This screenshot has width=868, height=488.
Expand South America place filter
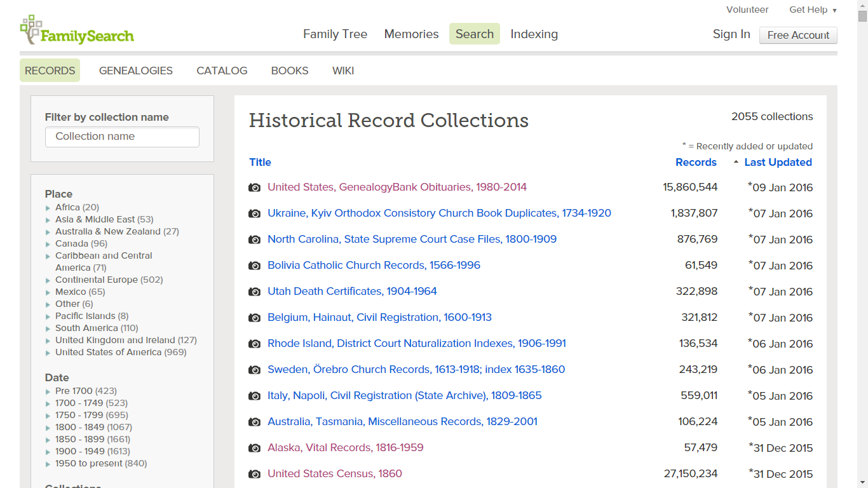(48, 329)
